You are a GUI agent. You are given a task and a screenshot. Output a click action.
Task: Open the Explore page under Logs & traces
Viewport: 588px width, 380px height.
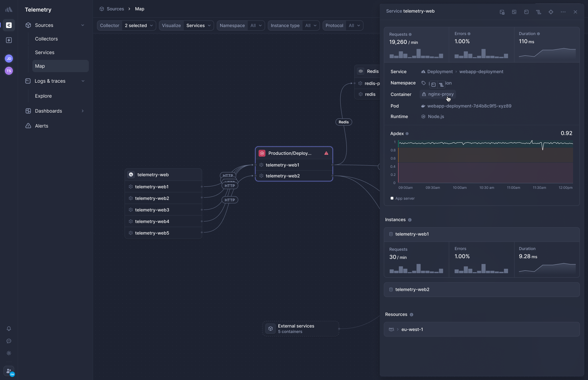click(43, 96)
